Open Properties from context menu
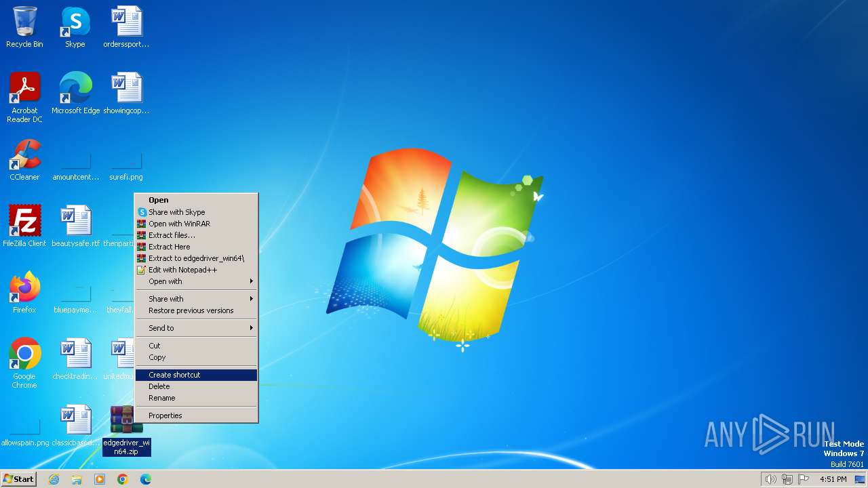The width and height of the screenshot is (868, 488). pos(196,415)
